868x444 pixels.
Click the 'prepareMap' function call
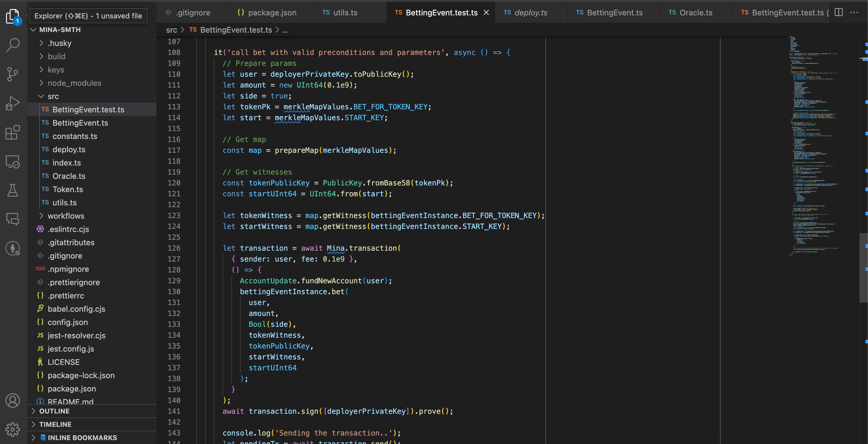297,150
